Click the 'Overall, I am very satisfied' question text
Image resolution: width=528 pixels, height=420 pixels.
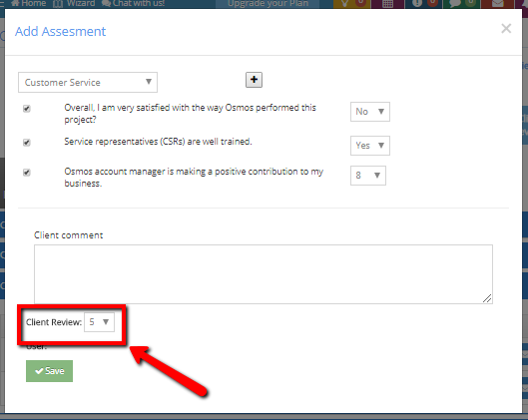(190, 114)
